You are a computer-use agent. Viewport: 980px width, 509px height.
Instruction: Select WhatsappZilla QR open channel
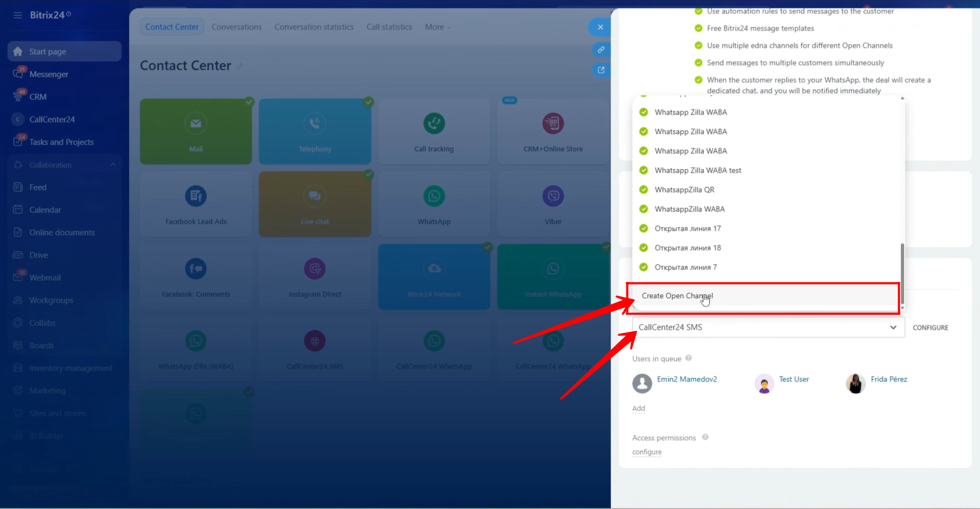pyautogui.click(x=684, y=190)
